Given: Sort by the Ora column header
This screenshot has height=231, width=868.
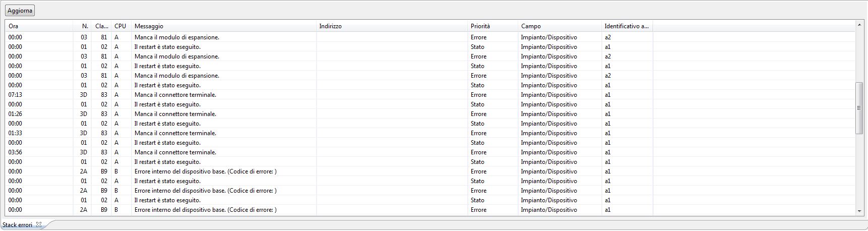Looking at the screenshot, I should 39,26.
